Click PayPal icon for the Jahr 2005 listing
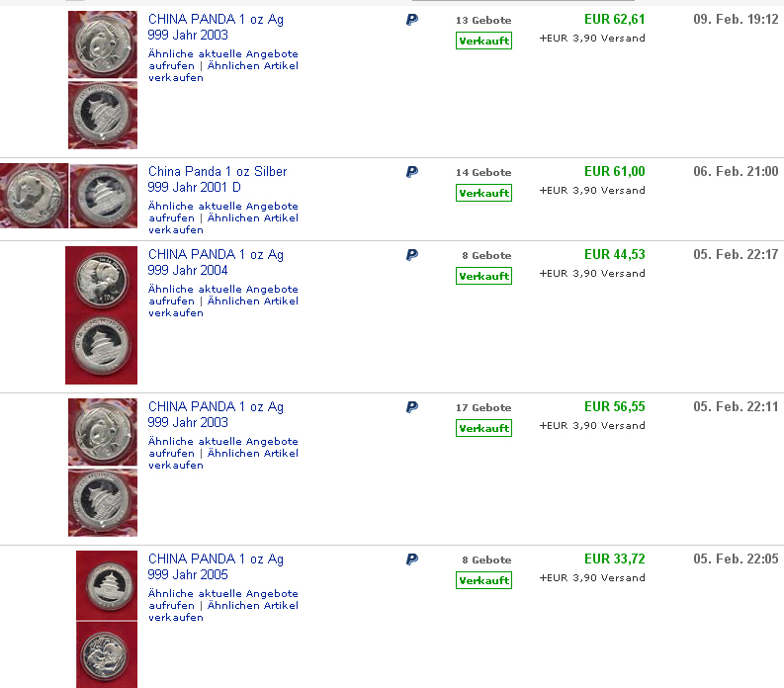Viewport: 784px width, 688px height. (x=411, y=559)
